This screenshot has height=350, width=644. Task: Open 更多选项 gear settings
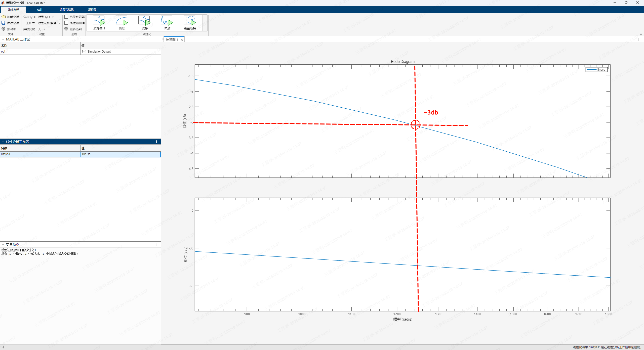click(66, 29)
